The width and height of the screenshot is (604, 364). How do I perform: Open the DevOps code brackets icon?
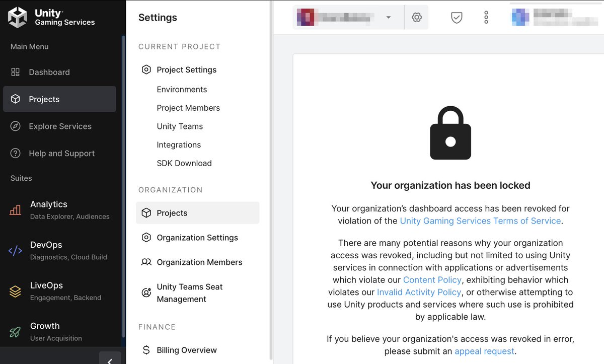[15, 251]
